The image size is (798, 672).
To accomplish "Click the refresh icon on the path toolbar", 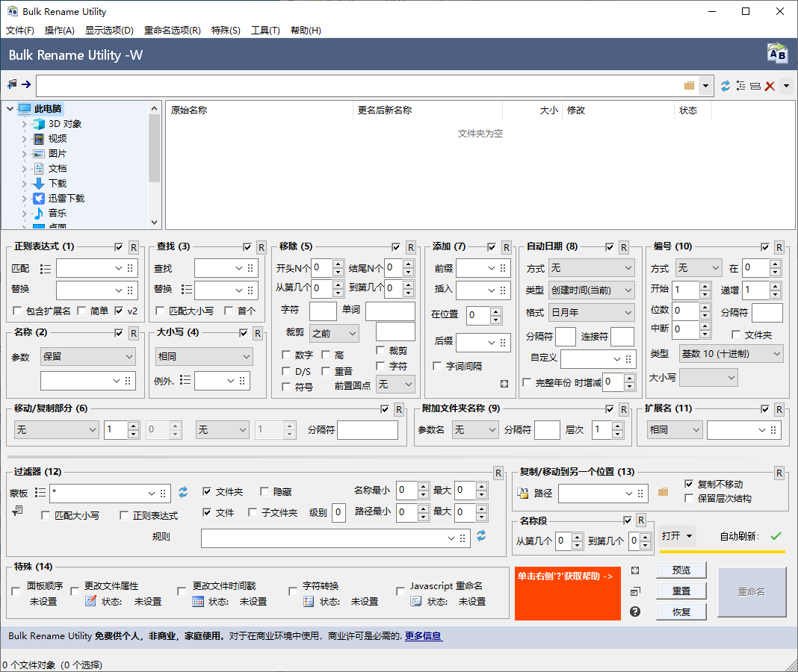I will 725,86.
